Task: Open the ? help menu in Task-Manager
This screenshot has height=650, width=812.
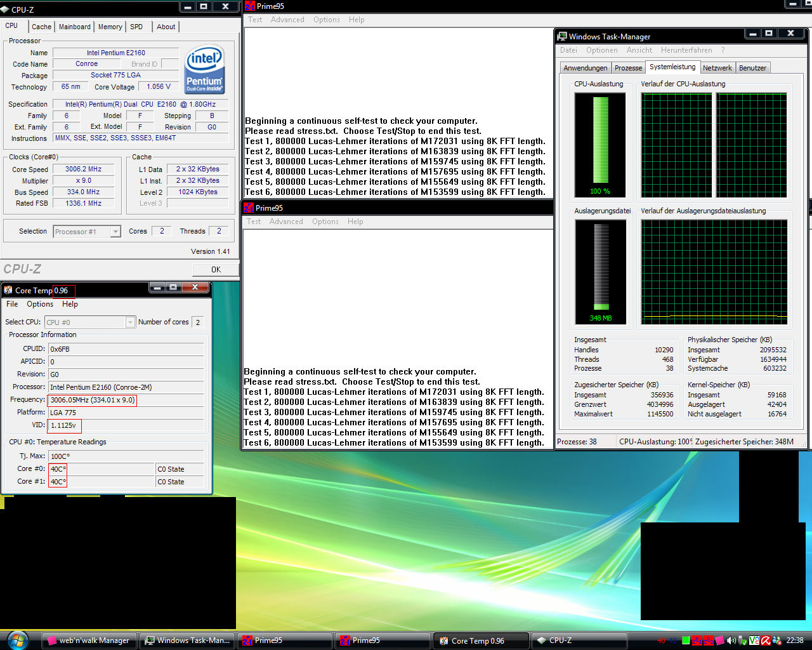Action: tap(723, 50)
